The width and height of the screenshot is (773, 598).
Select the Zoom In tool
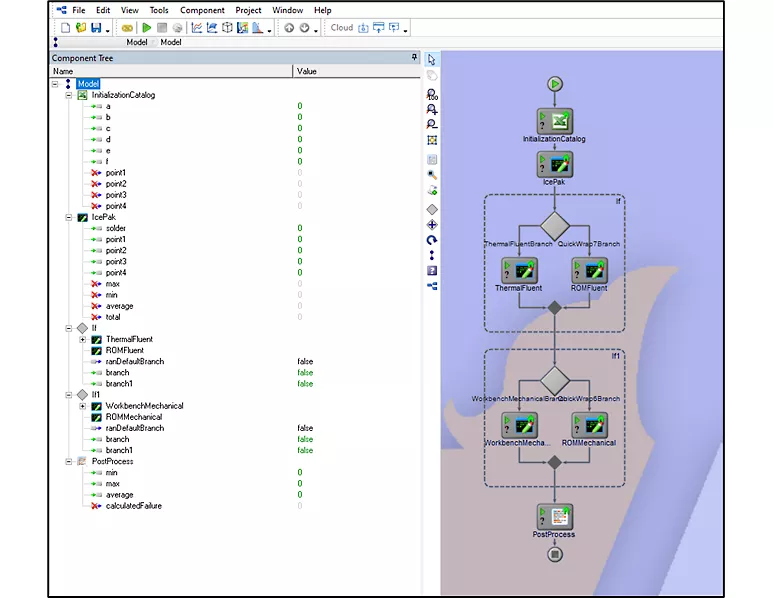point(432,109)
